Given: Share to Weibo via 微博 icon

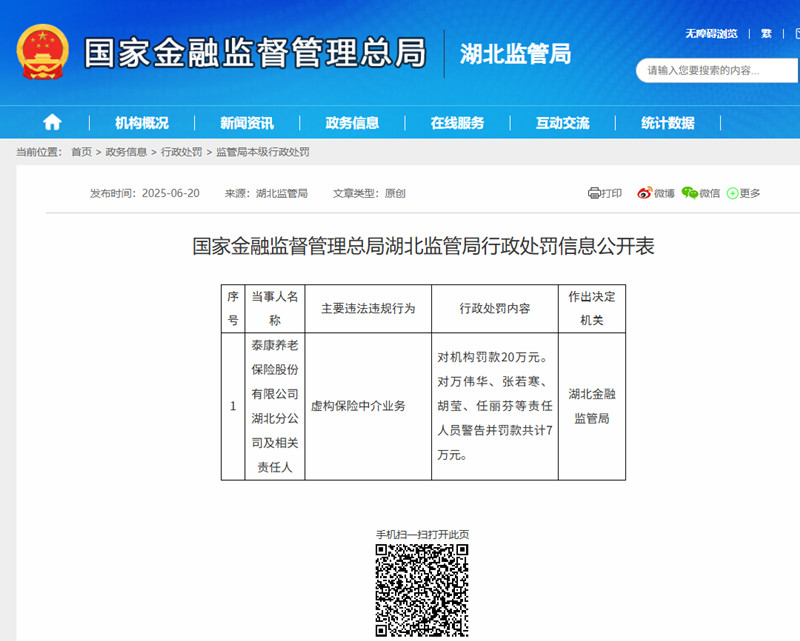Looking at the screenshot, I should [x=656, y=193].
